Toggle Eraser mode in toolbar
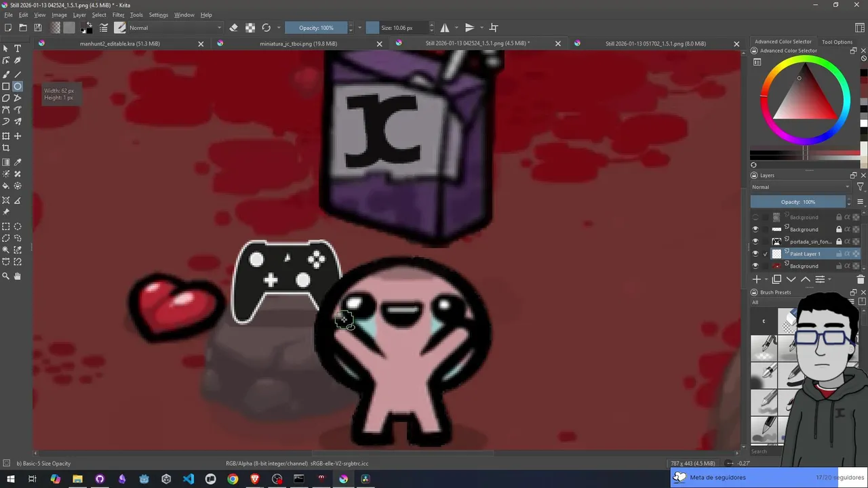This screenshot has height=488, width=868. (233, 28)
